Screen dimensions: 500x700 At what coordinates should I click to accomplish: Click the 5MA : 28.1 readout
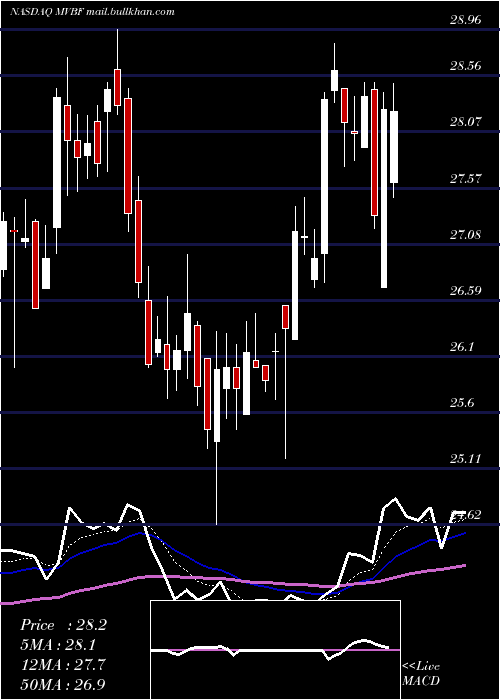[x=58, y=645]
